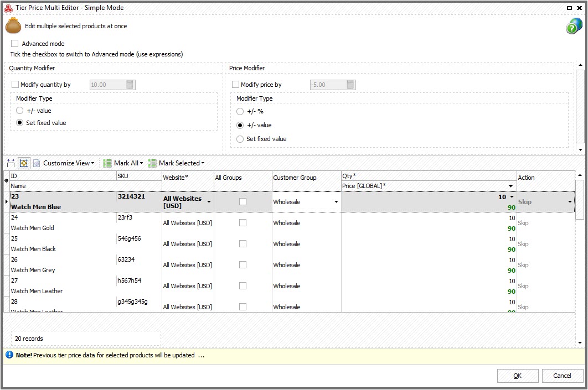The image size is (588, 390).
Task: Select quantity +/- value radio button
Action: [x=19, y=111]
